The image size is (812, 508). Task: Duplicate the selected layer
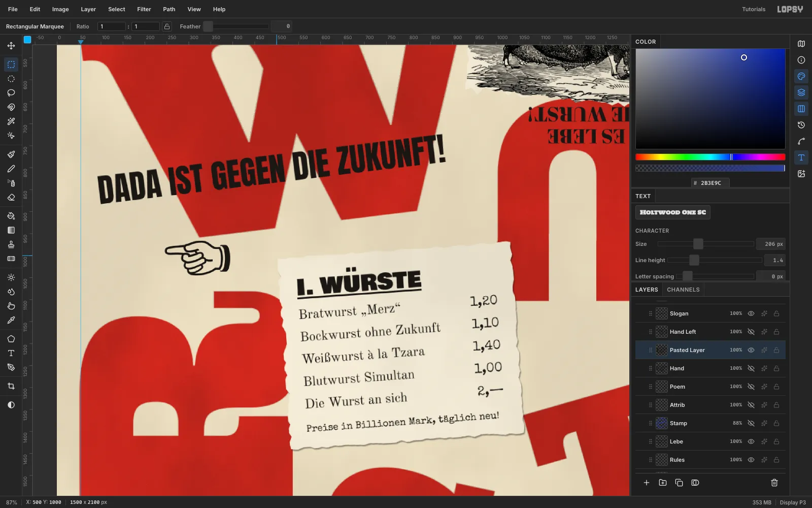[x=679, y=483]
